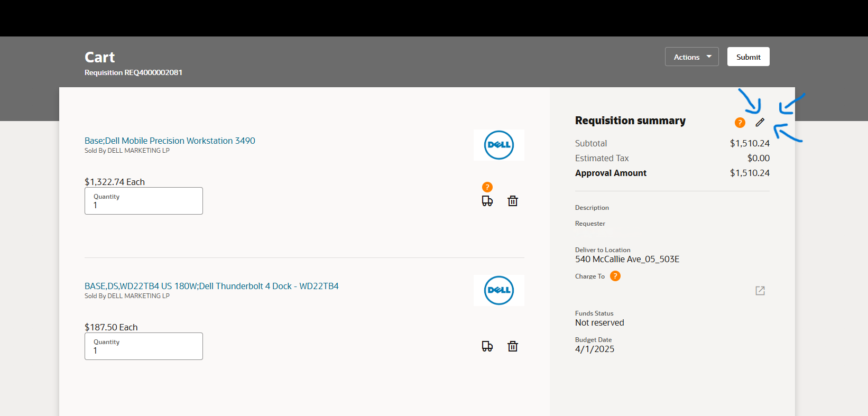Viewport: 868px width, 416px height.
Task: Click the help icon above workstation truck icon
Action: (487, 187)
